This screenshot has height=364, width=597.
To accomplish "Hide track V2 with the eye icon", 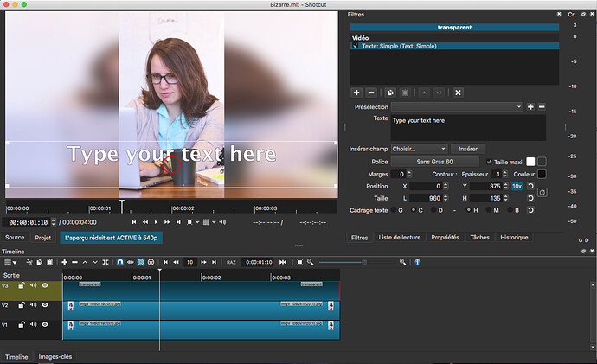I will (x=45, y=305).
